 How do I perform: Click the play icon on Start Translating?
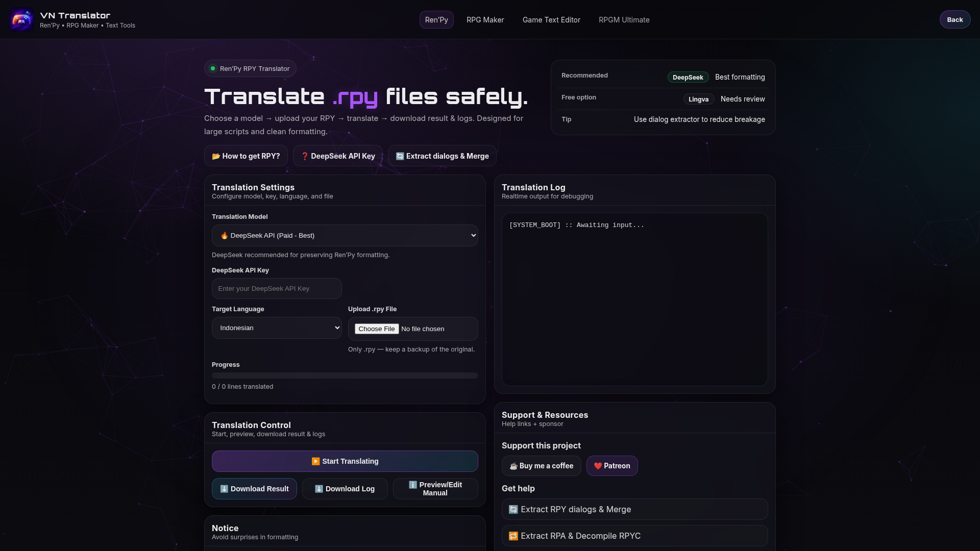pyautogui.click(x=315, y=461)
